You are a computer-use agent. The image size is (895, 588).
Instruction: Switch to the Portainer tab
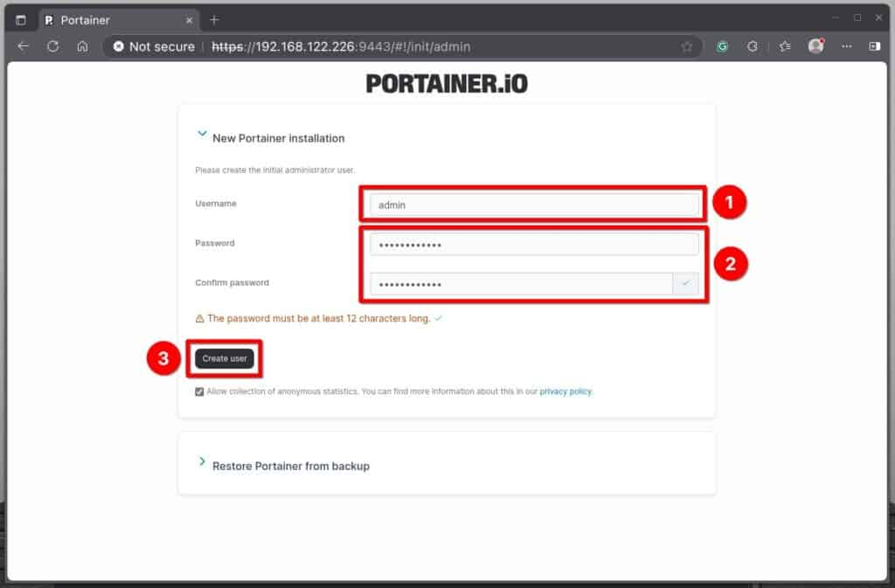[x=119, y=20]
